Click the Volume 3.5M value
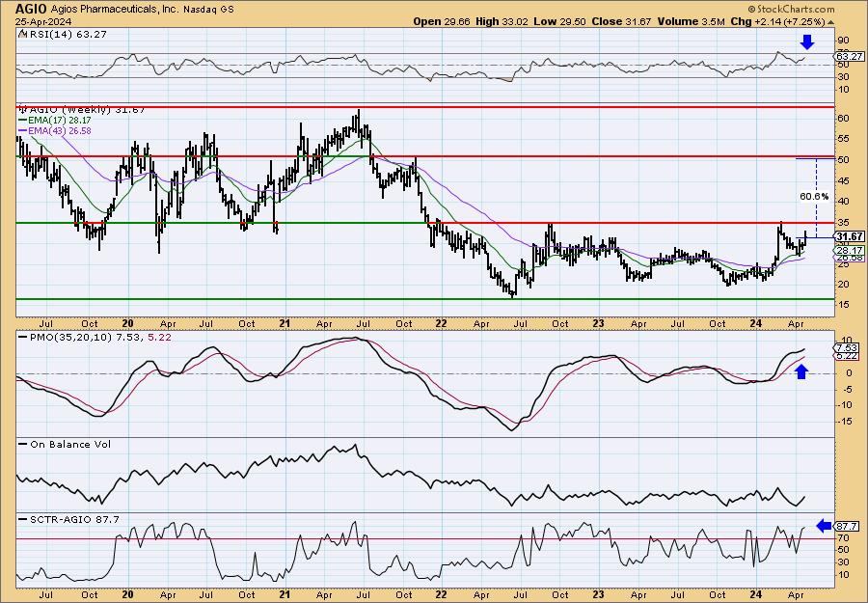 pyautogui.click(x=692, y=21)
